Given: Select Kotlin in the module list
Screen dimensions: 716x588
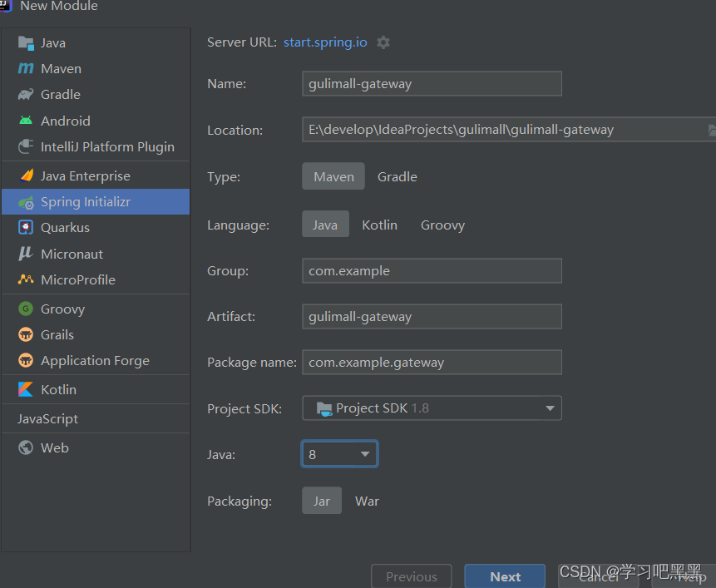Looking at the screenshot, I should [96, 389].
